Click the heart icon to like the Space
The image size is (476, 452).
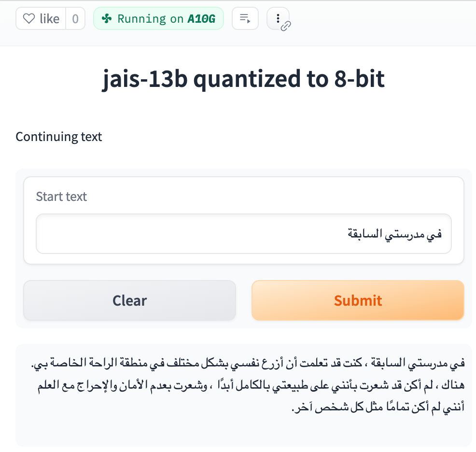[29, 18]
